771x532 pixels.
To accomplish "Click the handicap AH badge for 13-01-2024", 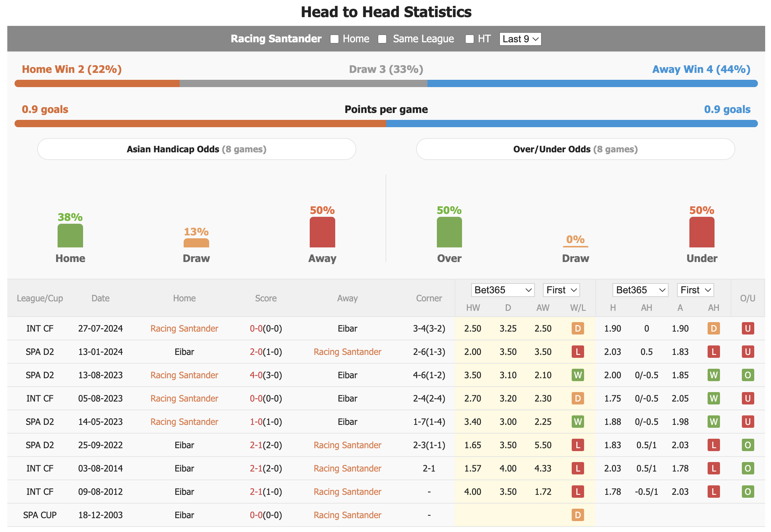I will [x=714, y=352].
